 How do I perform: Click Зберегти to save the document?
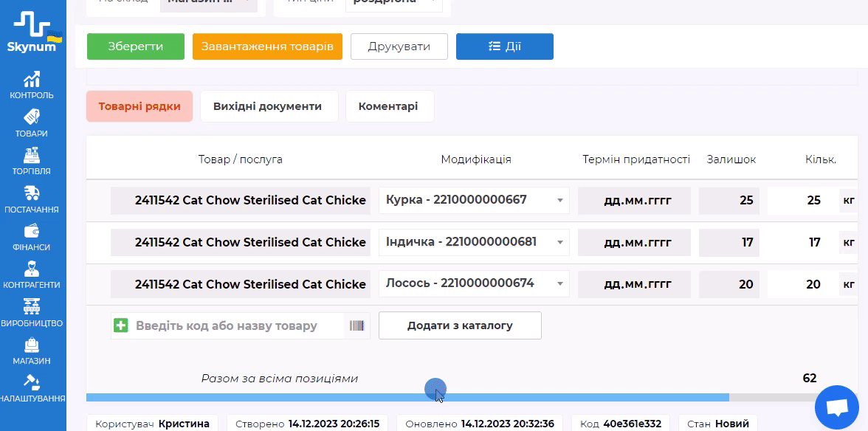tap(136, 46)
